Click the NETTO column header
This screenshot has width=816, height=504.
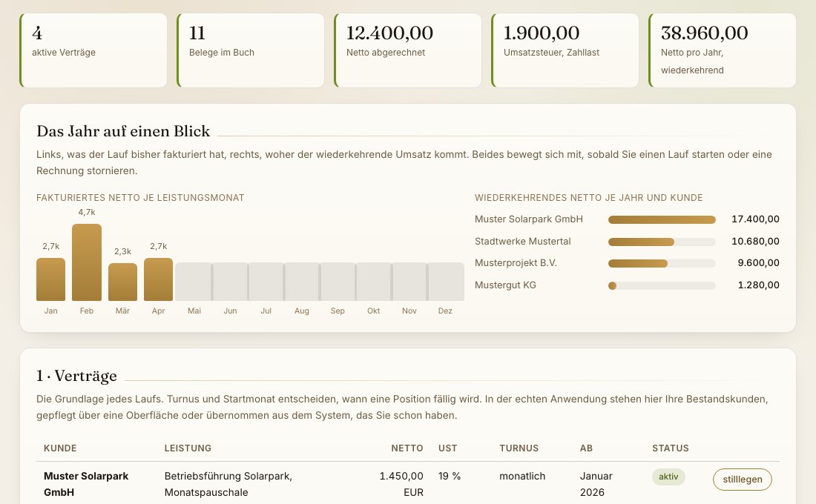407,448
